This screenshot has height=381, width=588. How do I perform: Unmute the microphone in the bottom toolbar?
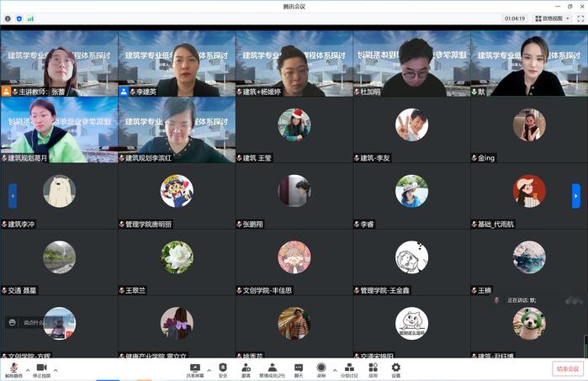[x=13, y=368]
